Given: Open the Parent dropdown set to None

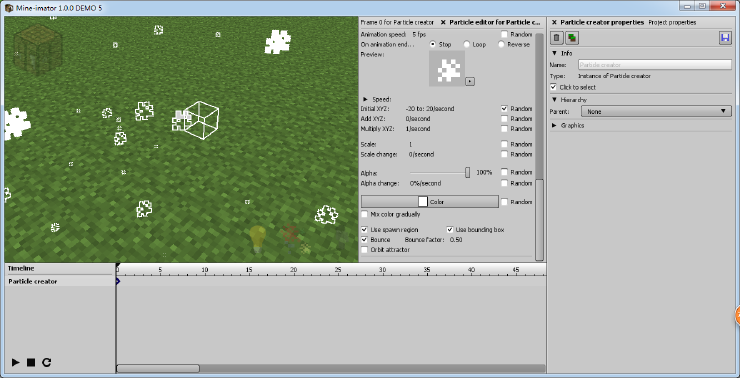Looking at the screenshot, I should [656, 111].
